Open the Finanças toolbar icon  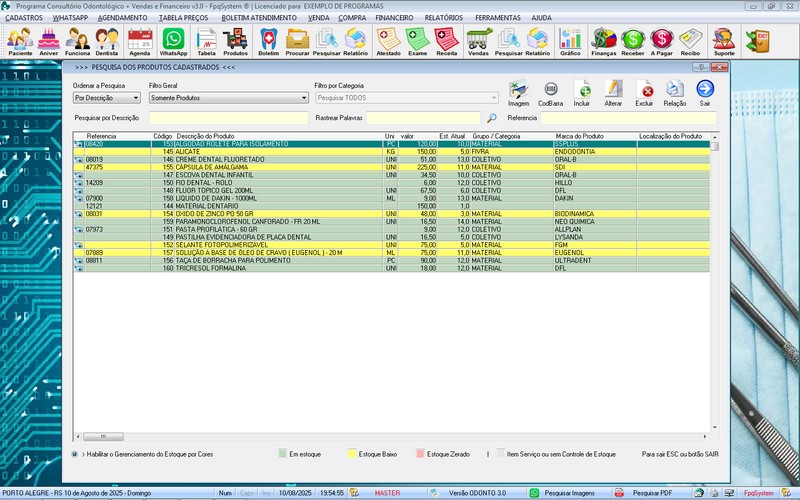(x=603, y=41)
